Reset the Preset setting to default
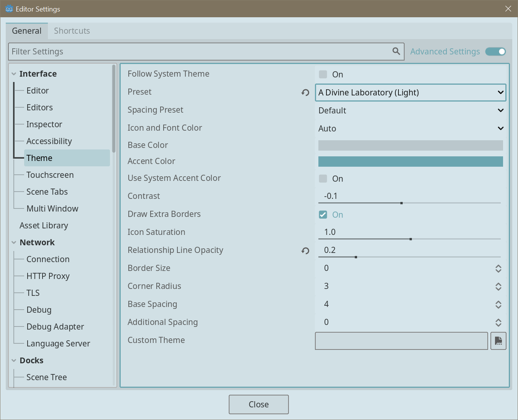The width and height of the screenshot is (518, 420). click(305, 92)
